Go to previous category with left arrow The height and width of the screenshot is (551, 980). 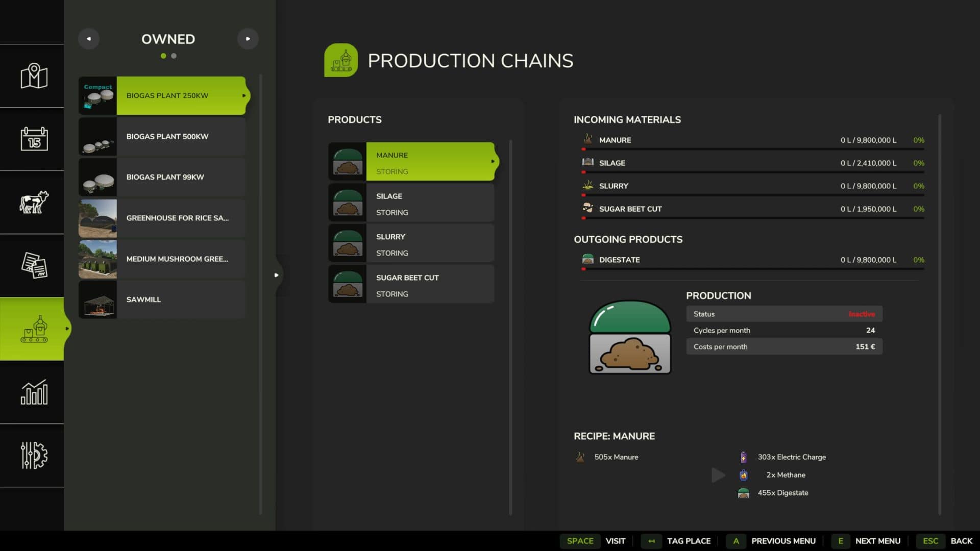tap(89, 39)
